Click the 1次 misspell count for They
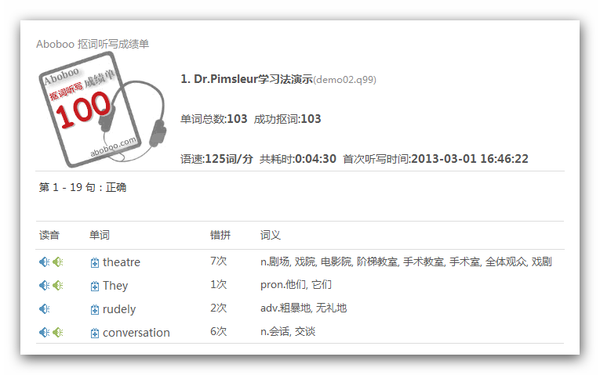Screen dimensions: 600x375 [218, 285]
